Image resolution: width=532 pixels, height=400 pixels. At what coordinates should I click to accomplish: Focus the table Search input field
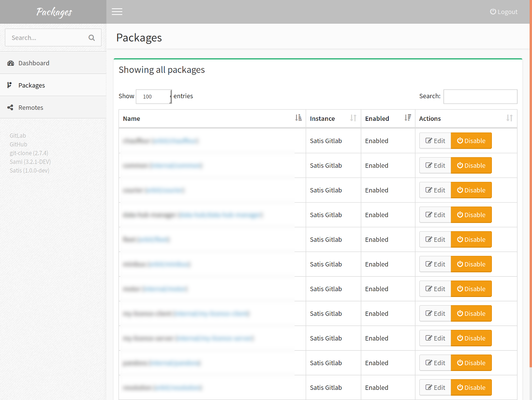tap(480, 96)
